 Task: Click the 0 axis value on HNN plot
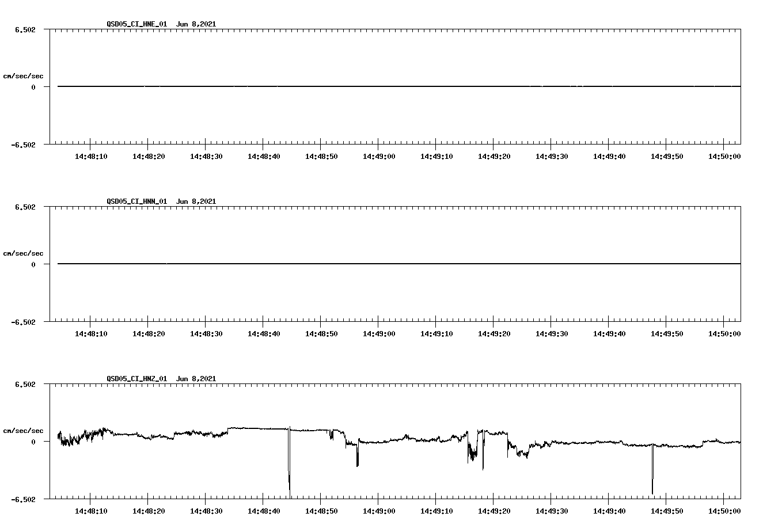click(x=33, y=264)
